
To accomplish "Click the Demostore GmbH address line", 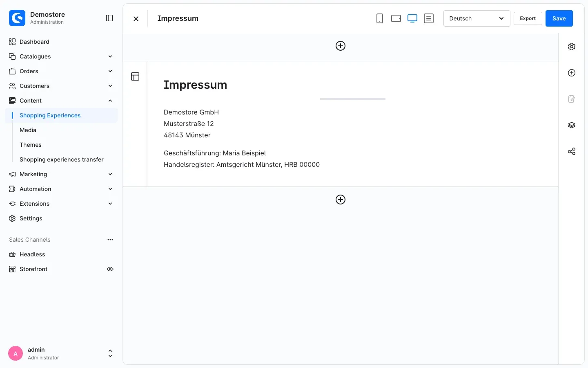I will (191, 112).
